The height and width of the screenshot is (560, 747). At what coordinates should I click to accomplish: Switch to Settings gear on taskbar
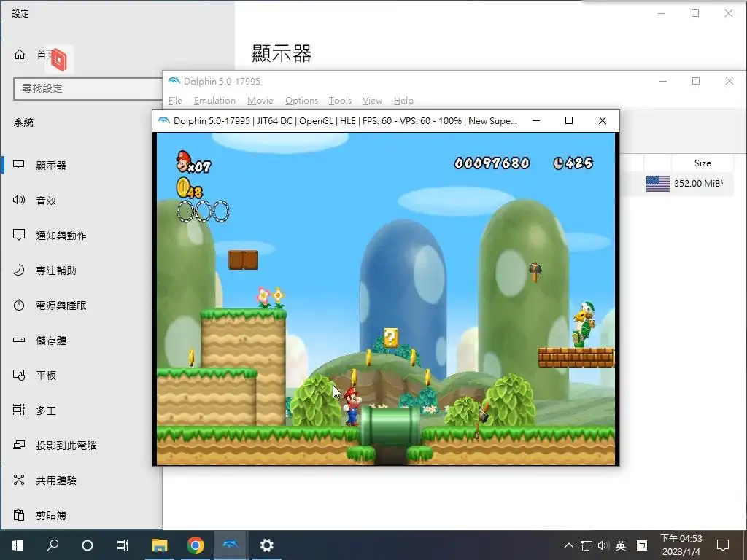[x=266, y=545]
